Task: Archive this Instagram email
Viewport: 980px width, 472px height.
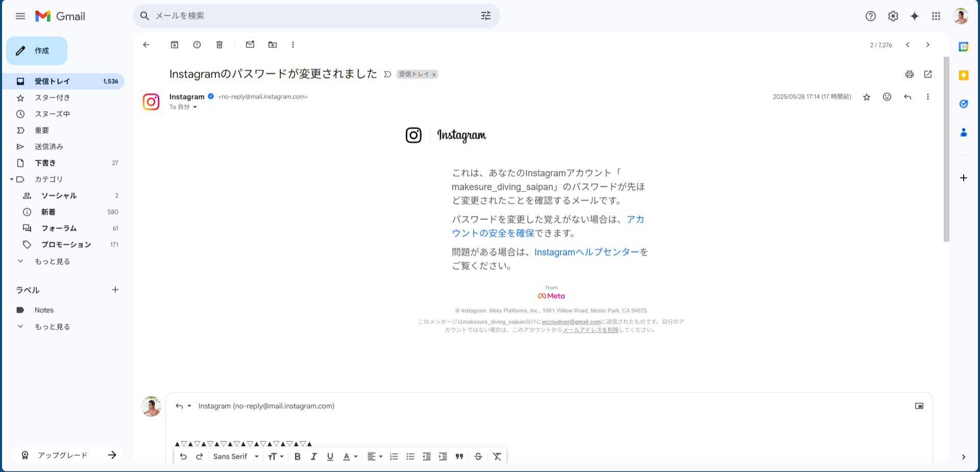Action: click(175, 45)
